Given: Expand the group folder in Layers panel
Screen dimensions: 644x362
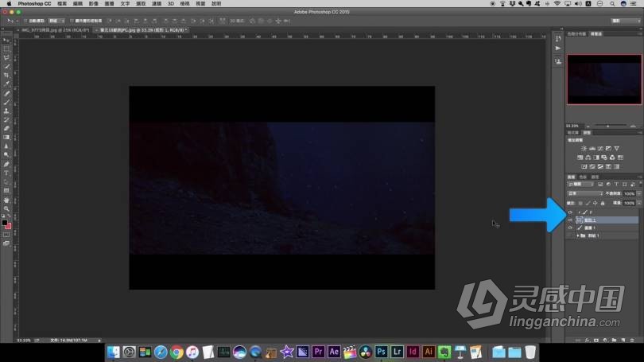Looking at the screenshot, I should 578,235.
